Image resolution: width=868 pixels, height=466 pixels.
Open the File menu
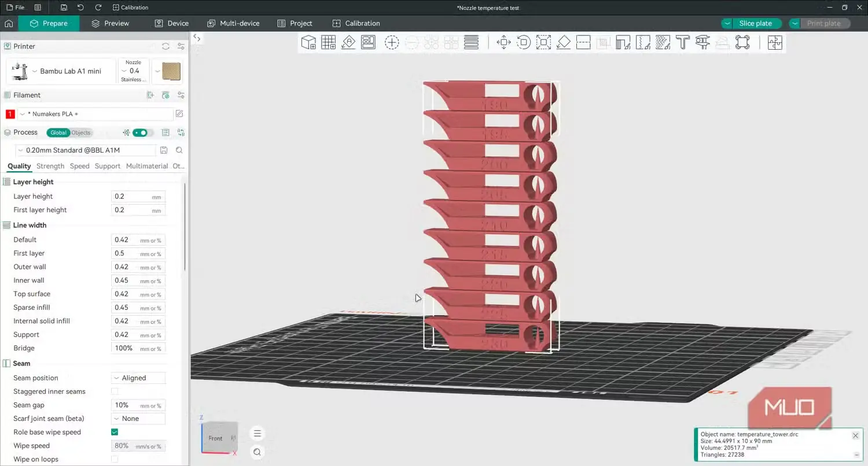15,8
